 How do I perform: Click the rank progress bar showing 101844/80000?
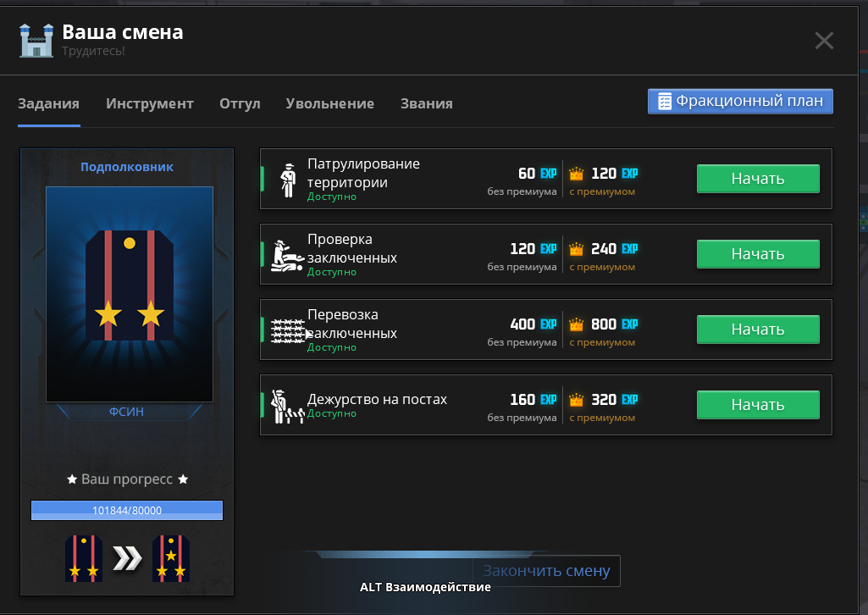(x=127, y=510)
